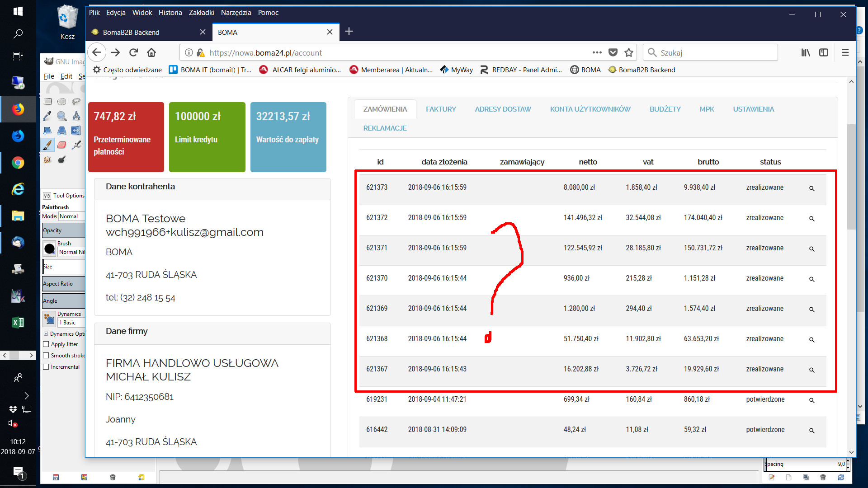Open the Zakładki menu
The width and height of the screenshot is (868, 488).
point(201,13)
